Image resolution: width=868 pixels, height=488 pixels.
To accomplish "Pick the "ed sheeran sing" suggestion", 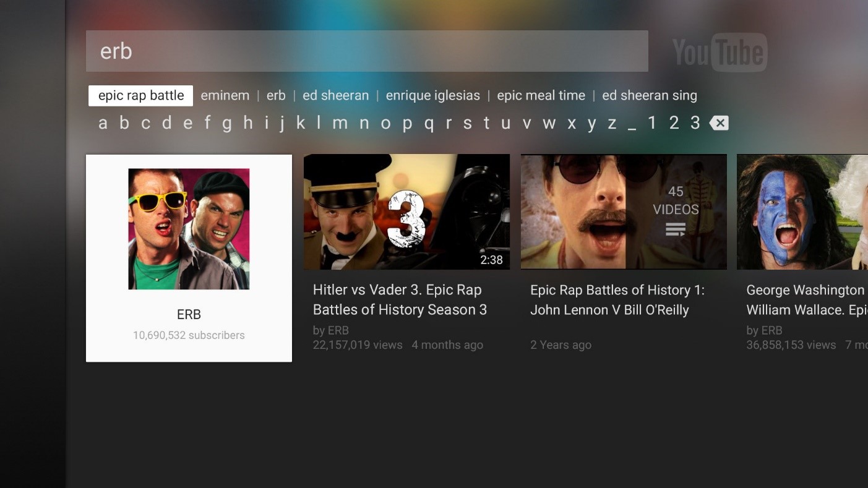I will click(x=650, y=95).
